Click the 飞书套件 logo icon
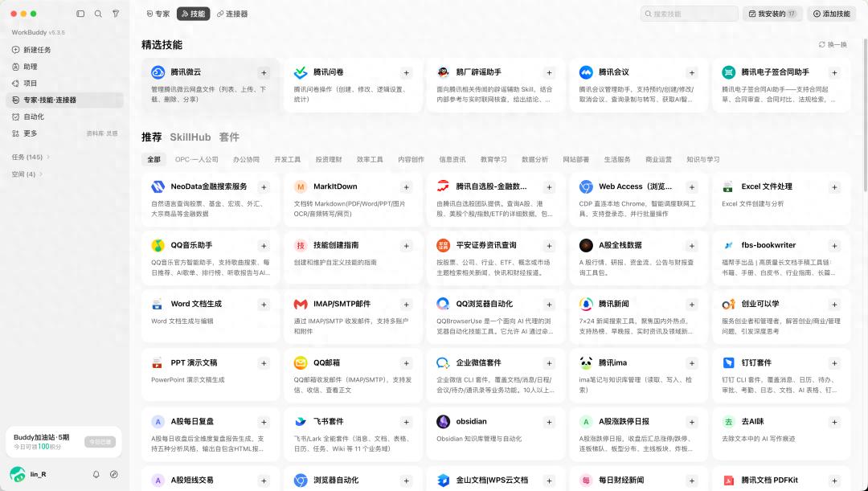 point(301,421)
